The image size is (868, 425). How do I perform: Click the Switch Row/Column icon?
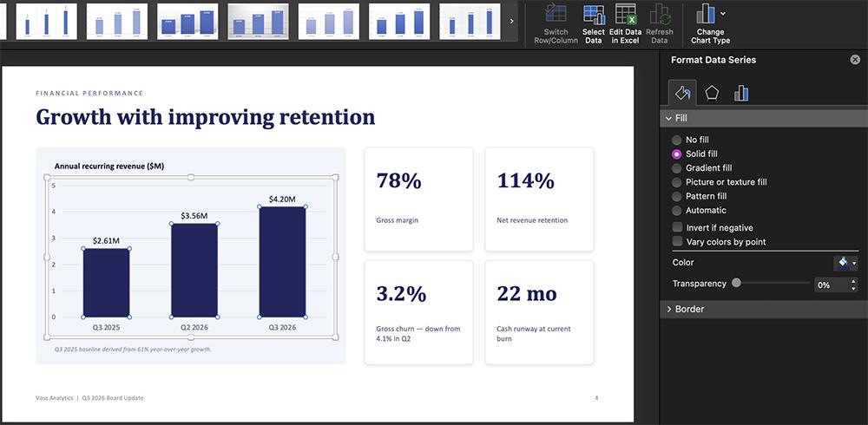tap(556, 14)
